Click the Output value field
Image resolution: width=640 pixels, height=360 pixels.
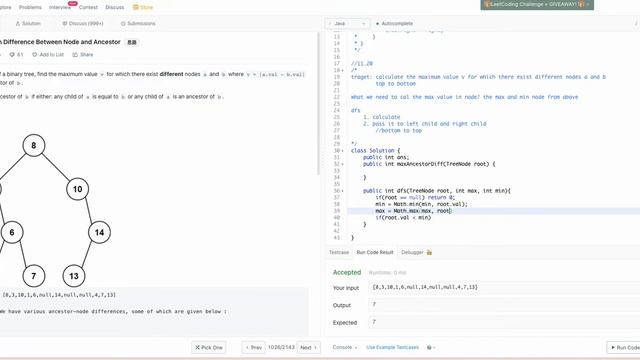(x=504, y=305)
